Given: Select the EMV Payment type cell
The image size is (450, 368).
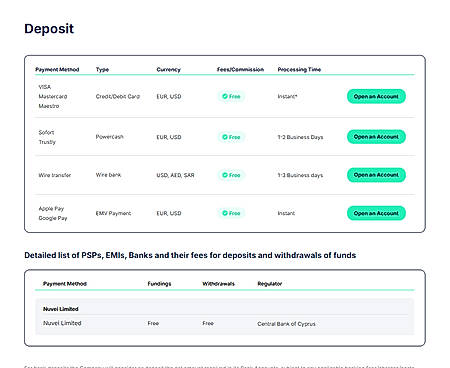Looking at the screenshot, I should coord(113,213).
